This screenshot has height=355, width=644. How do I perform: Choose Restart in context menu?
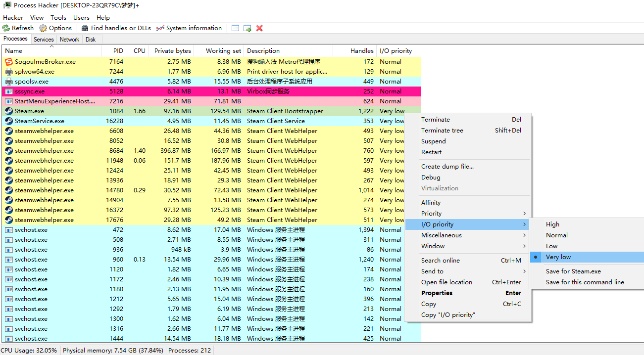pos(468,152)
